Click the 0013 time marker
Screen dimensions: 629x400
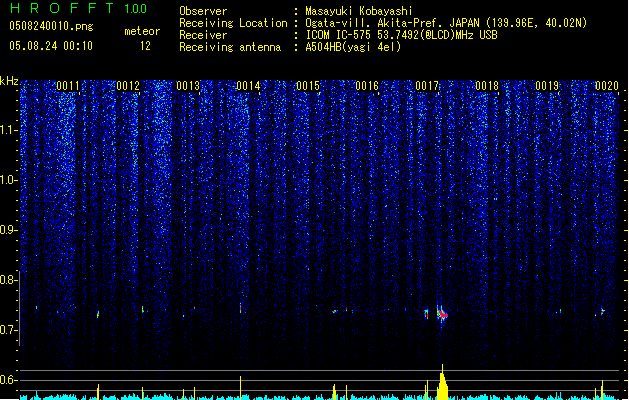(188, 86)
